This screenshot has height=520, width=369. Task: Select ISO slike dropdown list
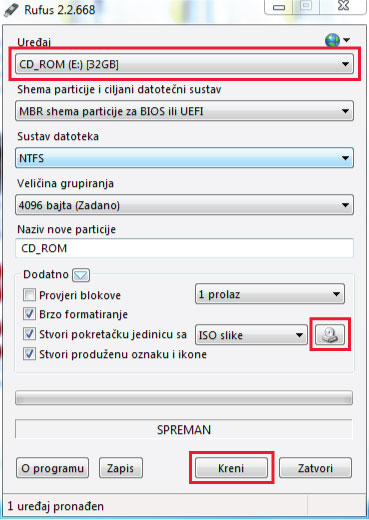[x=251, y=335]
